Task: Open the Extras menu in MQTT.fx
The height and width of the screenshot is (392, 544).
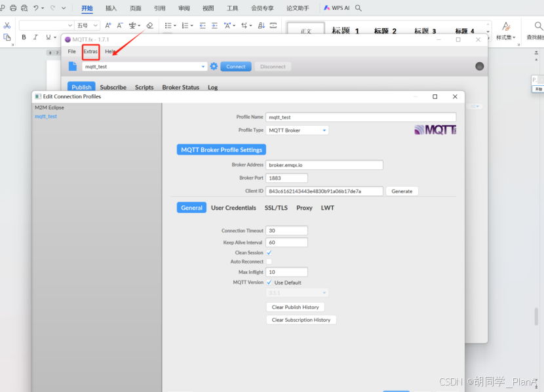Action: coord(90,51)
